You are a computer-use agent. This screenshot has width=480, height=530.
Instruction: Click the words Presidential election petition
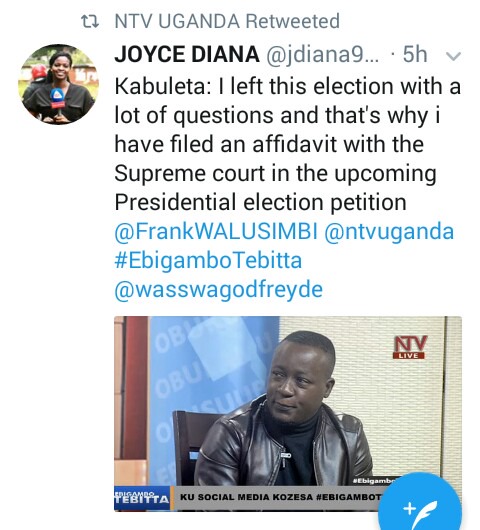click(260, 203)
